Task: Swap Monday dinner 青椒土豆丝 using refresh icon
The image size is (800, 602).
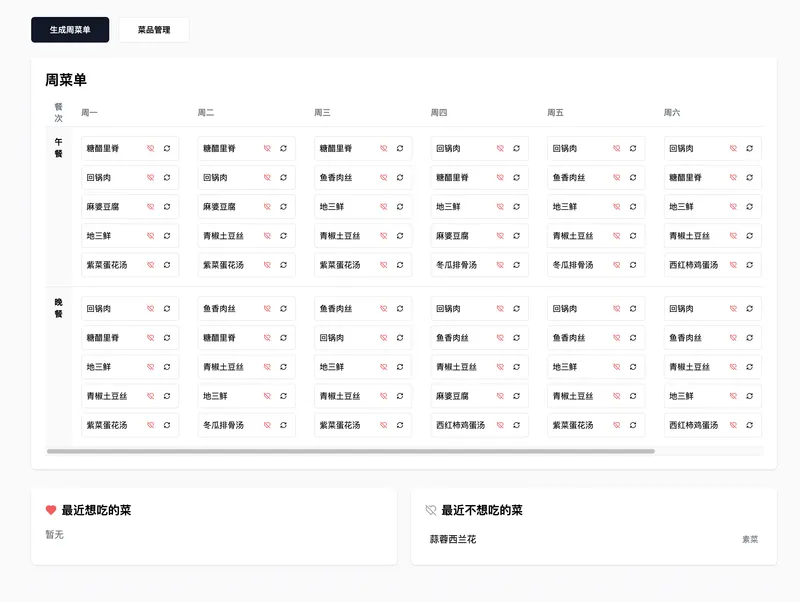Action: coord(166,396)
